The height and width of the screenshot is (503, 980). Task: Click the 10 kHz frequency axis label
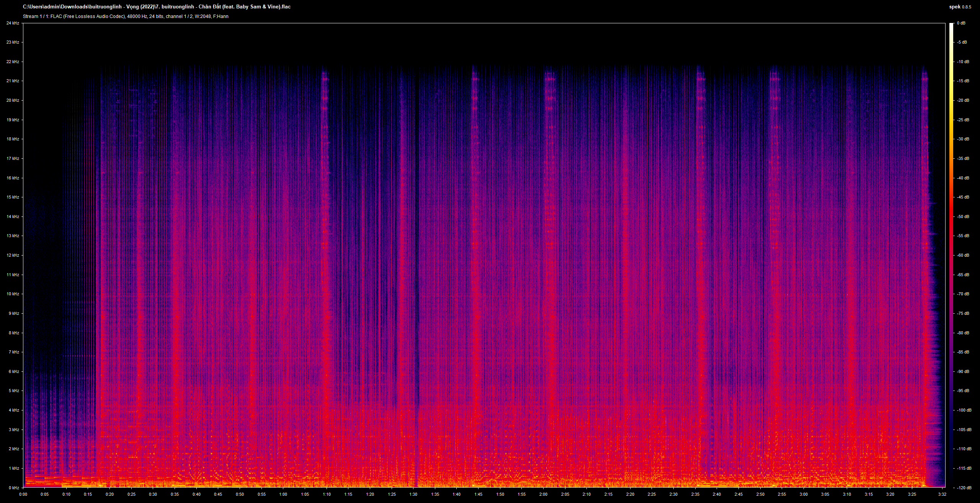(x=13, y=294)
